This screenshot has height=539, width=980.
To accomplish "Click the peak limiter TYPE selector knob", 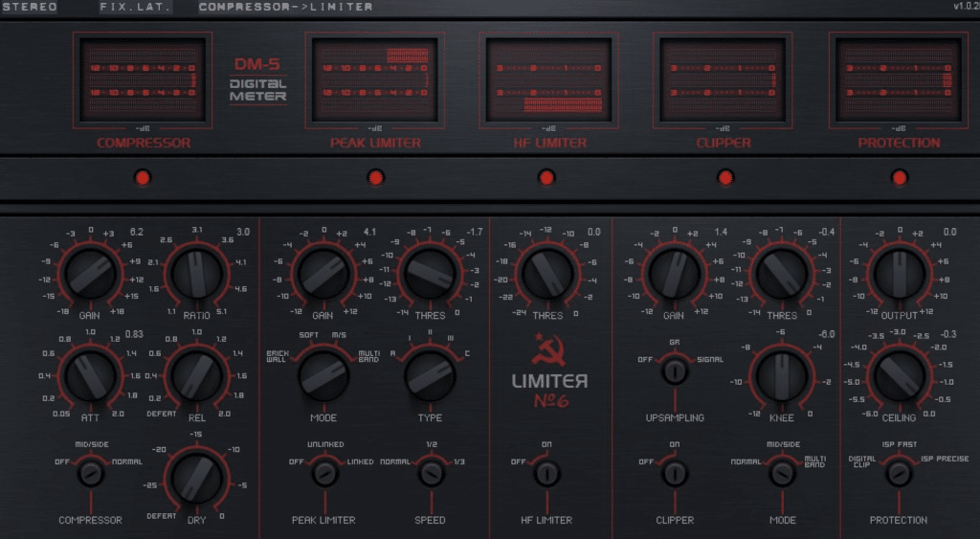I will pos(430,375).
